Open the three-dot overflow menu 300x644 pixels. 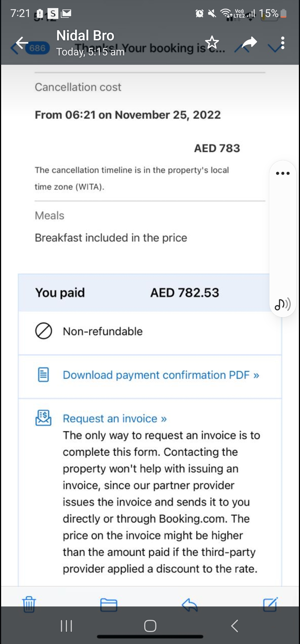tap(282, 43)
